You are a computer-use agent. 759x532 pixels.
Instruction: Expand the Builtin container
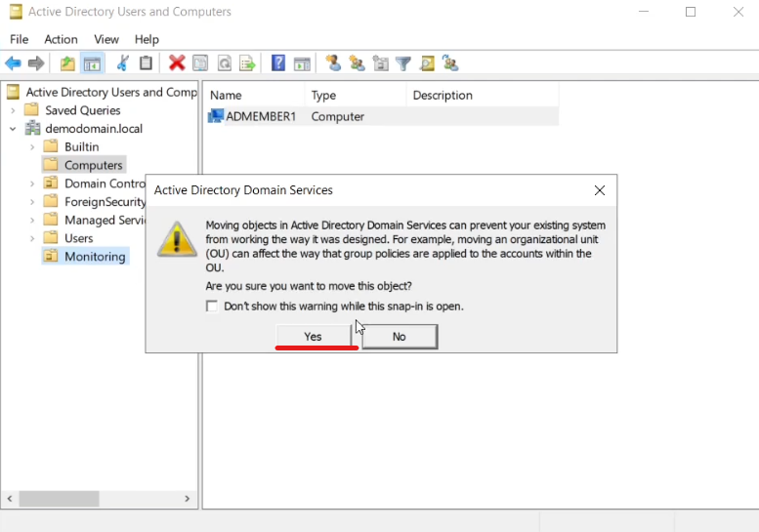tap(32, 147)
